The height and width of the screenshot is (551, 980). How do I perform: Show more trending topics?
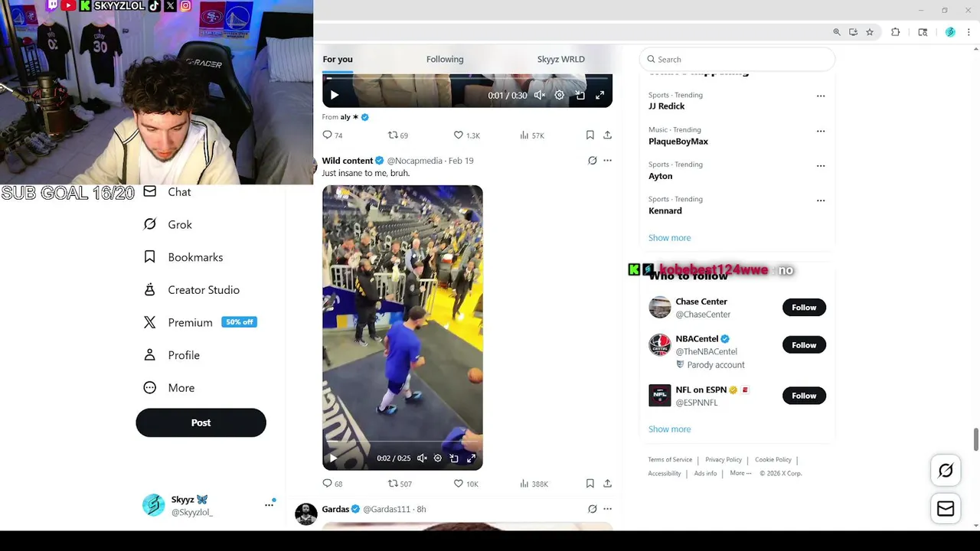click(669, 238)
